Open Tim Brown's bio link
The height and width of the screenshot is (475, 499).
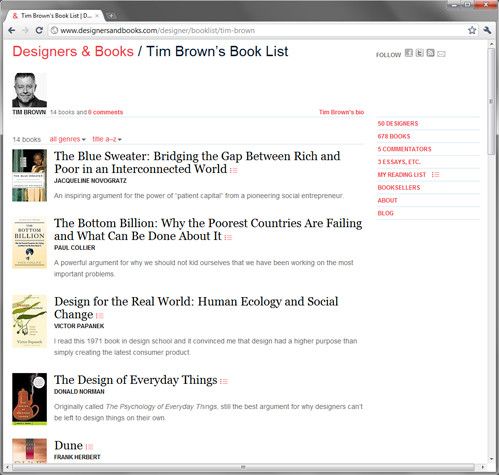click(x=341, y=112)
